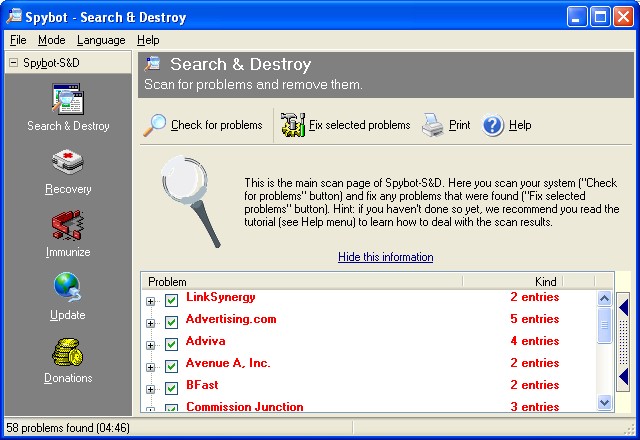Click the Search & Destroy header icon

(x=153, y=64)
